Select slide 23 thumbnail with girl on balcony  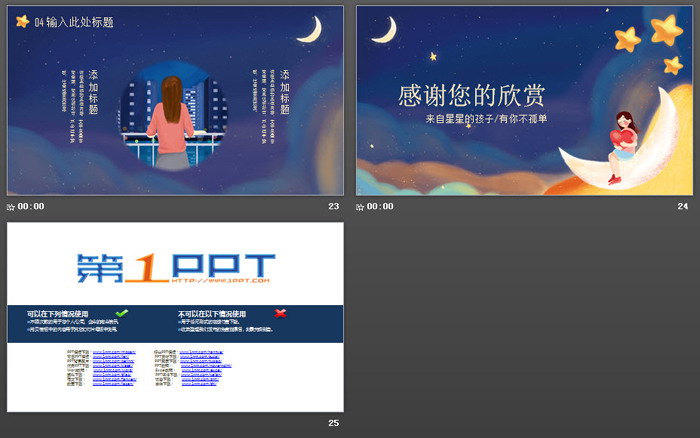[175, 100]
